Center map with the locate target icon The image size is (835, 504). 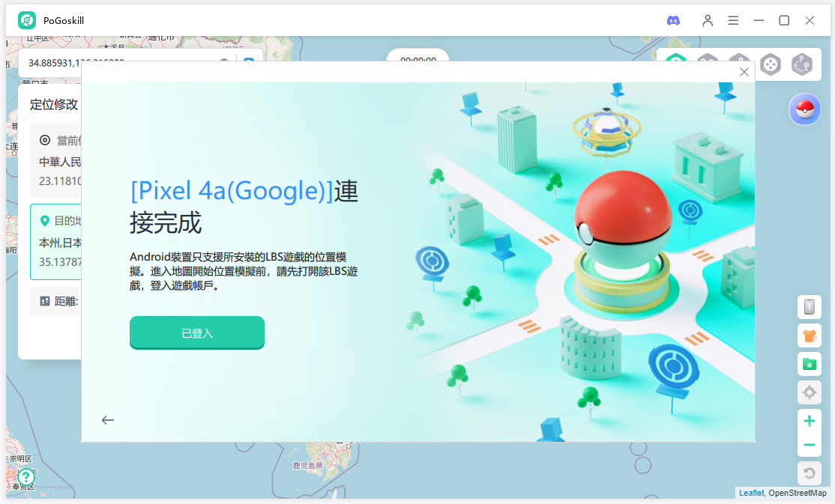809,392
